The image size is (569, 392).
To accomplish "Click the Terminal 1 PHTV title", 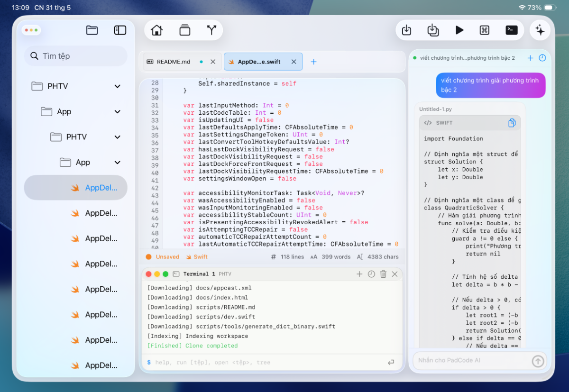I will tap(207, 274).
